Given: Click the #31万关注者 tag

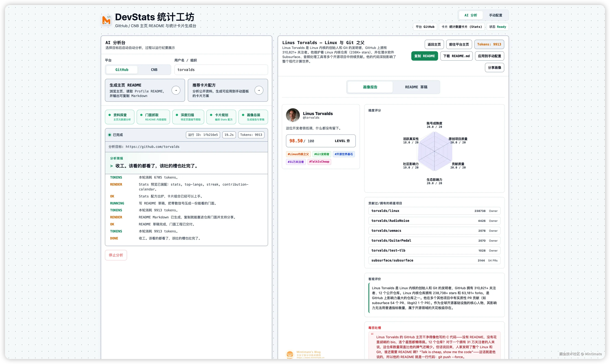Looking at the screenshot, I should click(295, 162).
